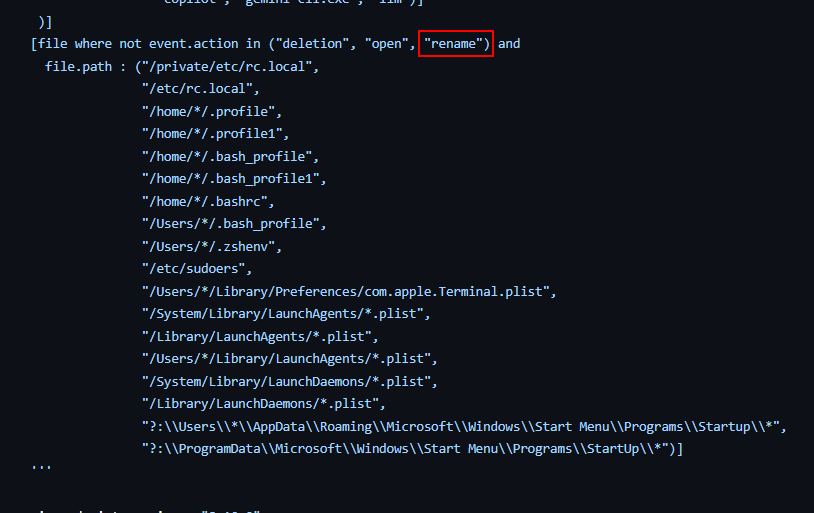Click the "/Users/*/.bash_profile" line
The width and height of the screenshot is (814, 513).
[x=234, y=224]
